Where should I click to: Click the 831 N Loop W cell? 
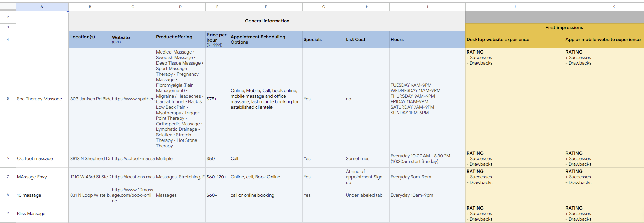pyautogui.click(x=90, y=195)
